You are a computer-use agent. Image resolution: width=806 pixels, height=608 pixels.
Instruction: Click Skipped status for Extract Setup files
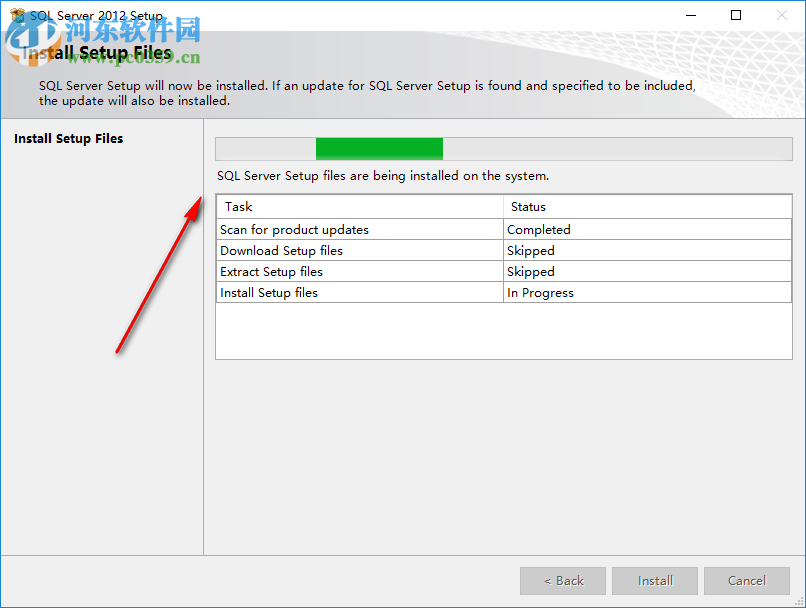click(648, 272)
